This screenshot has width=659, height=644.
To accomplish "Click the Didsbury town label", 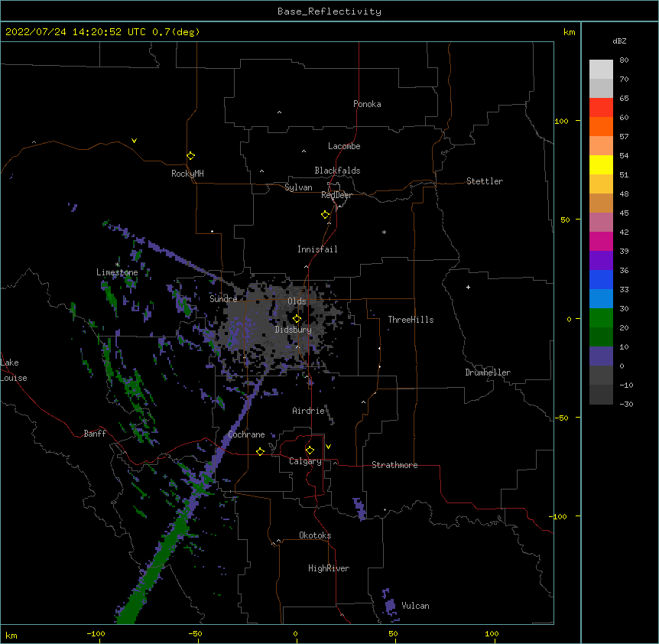I will coord(293,330).
